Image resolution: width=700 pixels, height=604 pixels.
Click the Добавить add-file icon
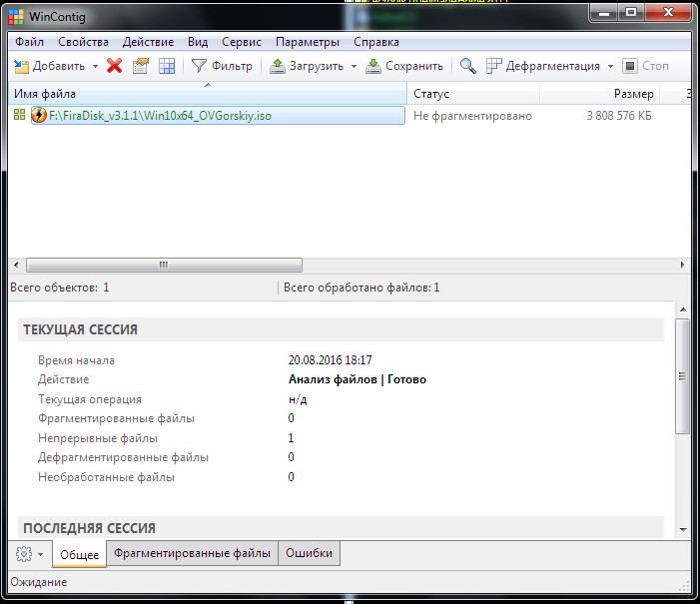(x=21, y=66)
